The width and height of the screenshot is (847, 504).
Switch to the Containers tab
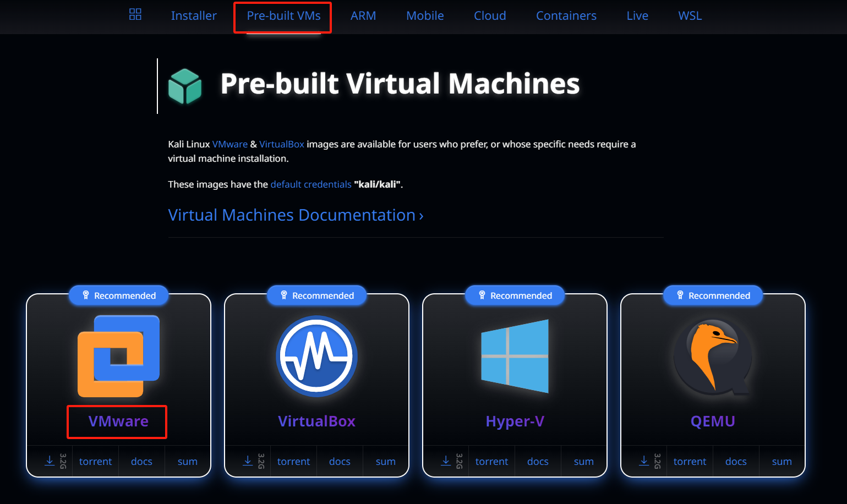[566, 16]
